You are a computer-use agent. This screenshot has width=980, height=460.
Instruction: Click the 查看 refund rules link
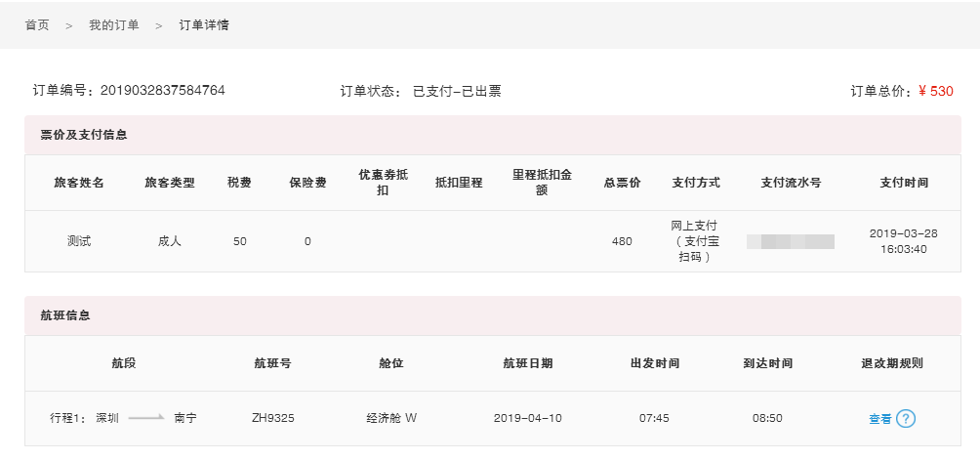coord(879,419)
